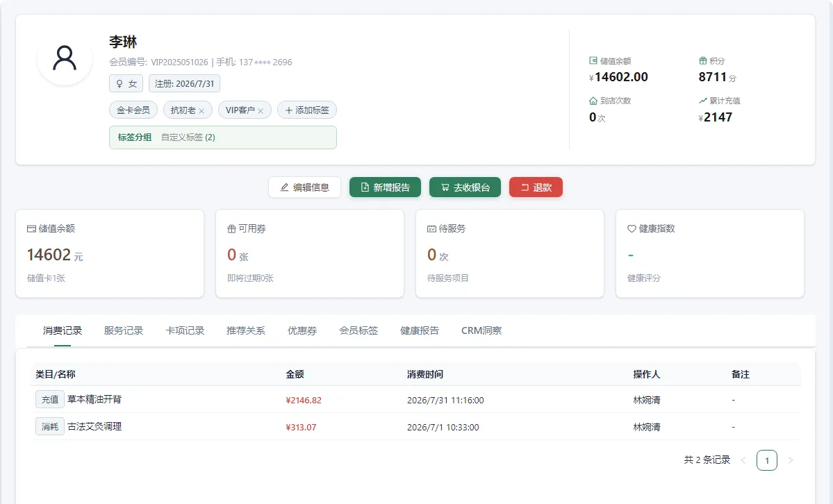833x504 pixels.
Task: Click the 积分 gift icon
Action: (x=703, y=60)
